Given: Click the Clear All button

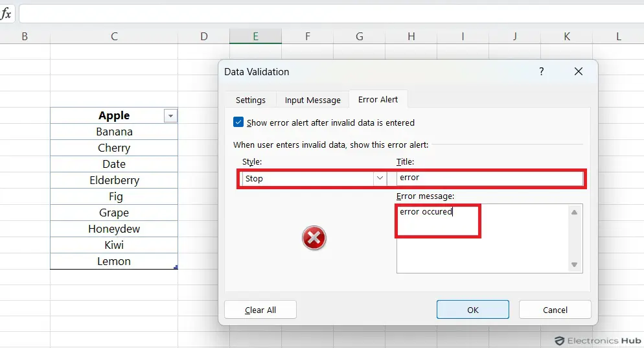Looking at the screenshot, I should (260, 310).
